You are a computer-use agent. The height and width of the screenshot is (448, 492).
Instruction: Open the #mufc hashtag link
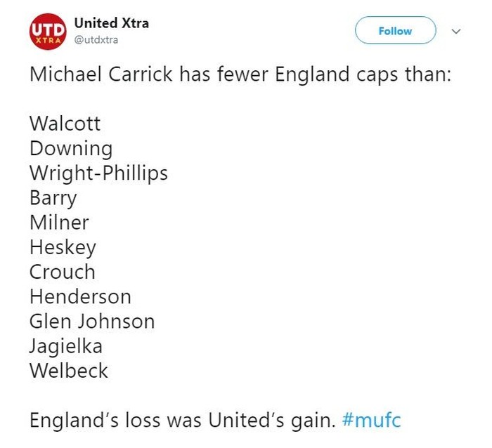(370, 421)
